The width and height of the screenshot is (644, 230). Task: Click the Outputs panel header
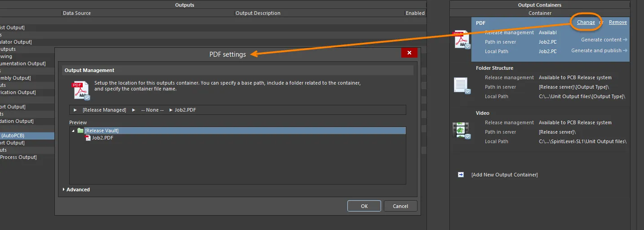point(185,5)
